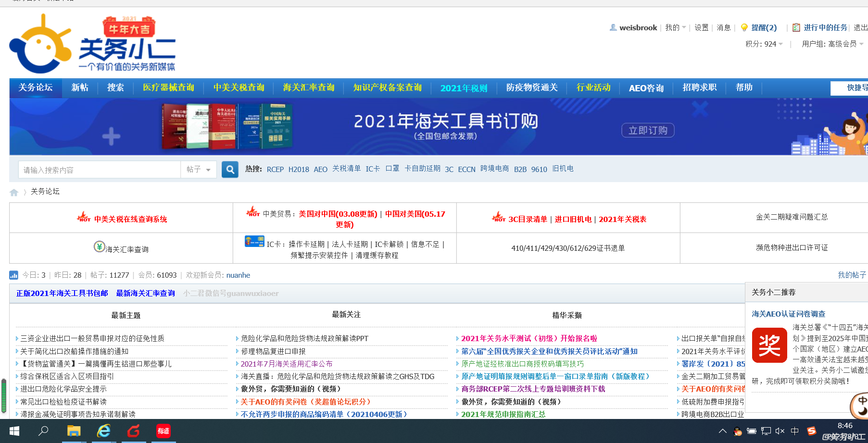Open the 2021年关税表 link
This screenshot has width=868, height=443.
622,219
